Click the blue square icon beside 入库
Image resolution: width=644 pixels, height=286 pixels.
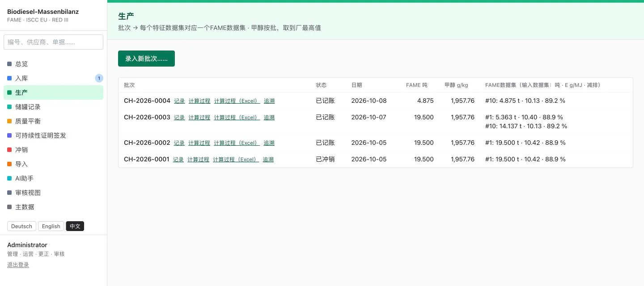tap(9, 78)
